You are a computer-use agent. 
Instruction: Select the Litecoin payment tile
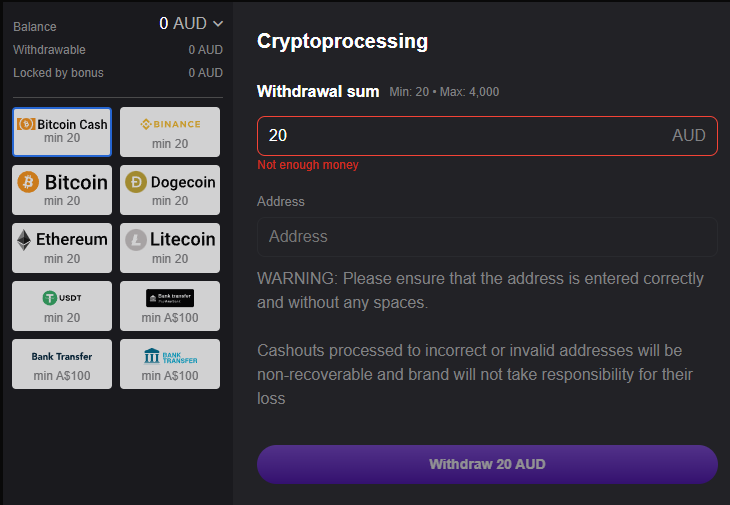coord(170,248)
